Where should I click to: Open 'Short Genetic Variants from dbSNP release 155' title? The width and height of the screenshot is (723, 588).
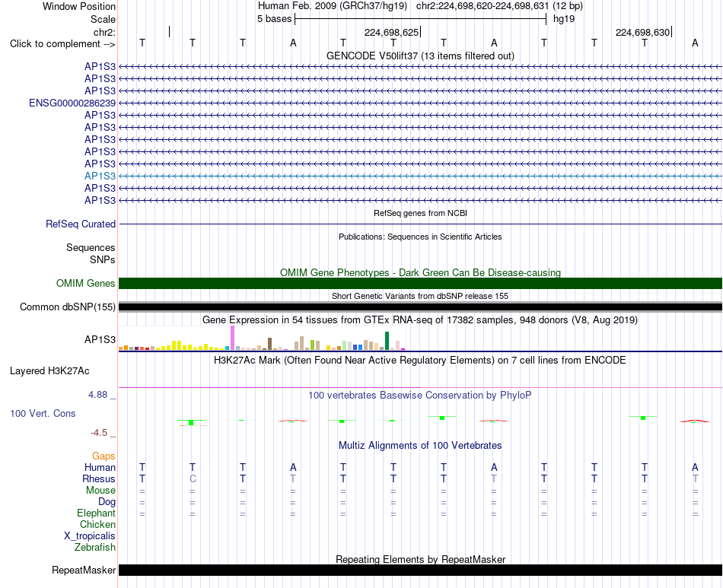(420, 296)
